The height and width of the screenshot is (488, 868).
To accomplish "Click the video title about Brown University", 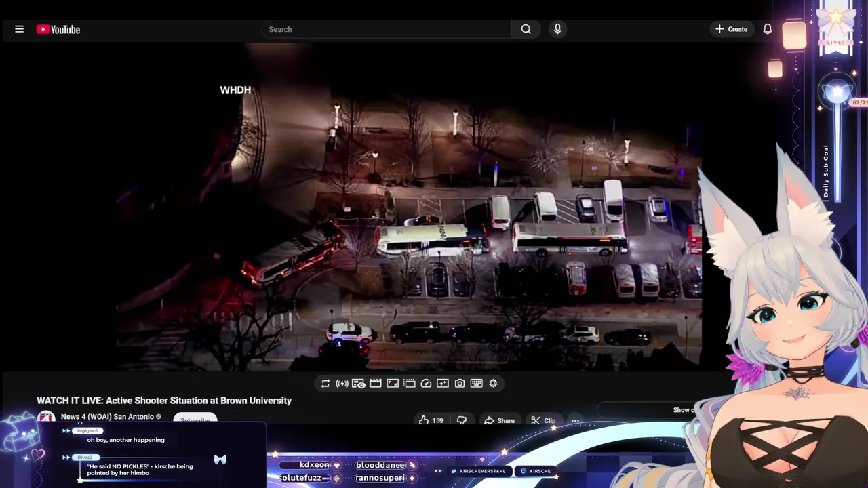I will click(164, 401).
